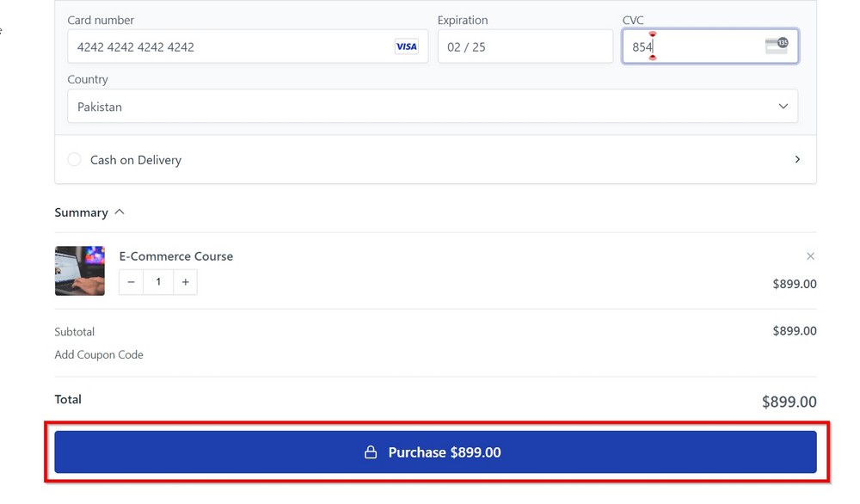Click the E-Commerce Course product thumbnail
This screenshot has width=860, height=504.
coord(79,270)
